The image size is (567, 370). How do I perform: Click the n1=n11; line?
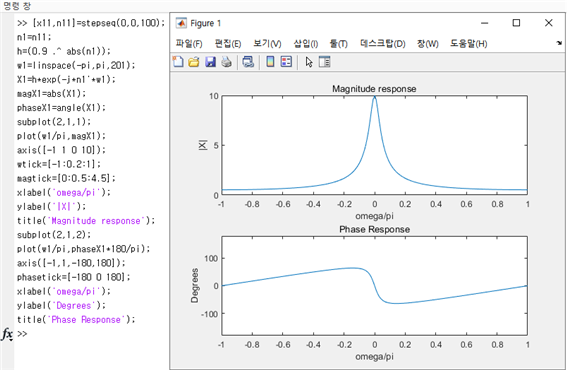pyautogui.click(x=34, y=37)
